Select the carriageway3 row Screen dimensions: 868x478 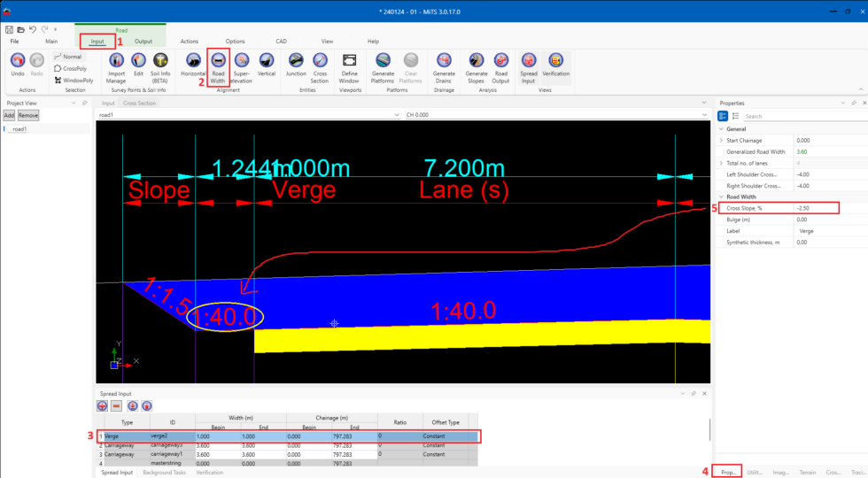(x=288, y=445)
